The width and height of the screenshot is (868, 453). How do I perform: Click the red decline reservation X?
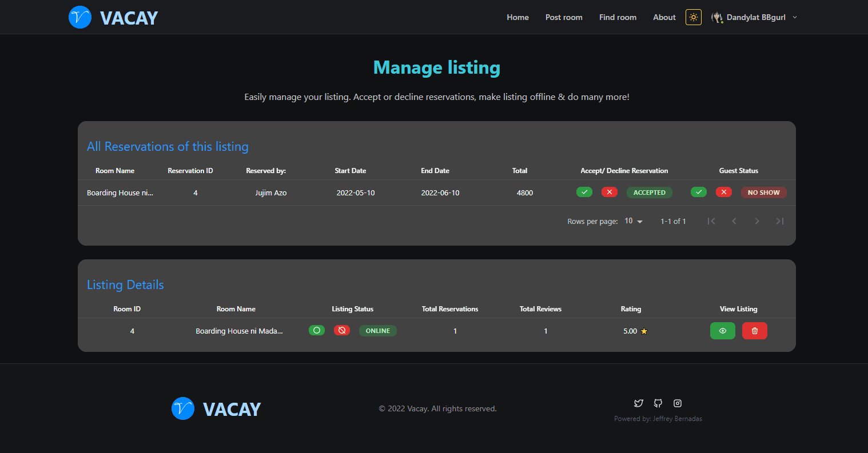click(609, 192)
